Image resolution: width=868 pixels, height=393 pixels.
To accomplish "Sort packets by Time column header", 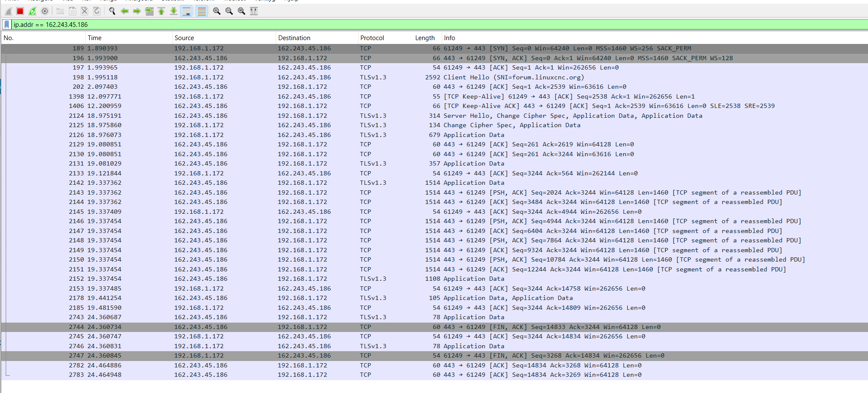I will coord(95,38).
